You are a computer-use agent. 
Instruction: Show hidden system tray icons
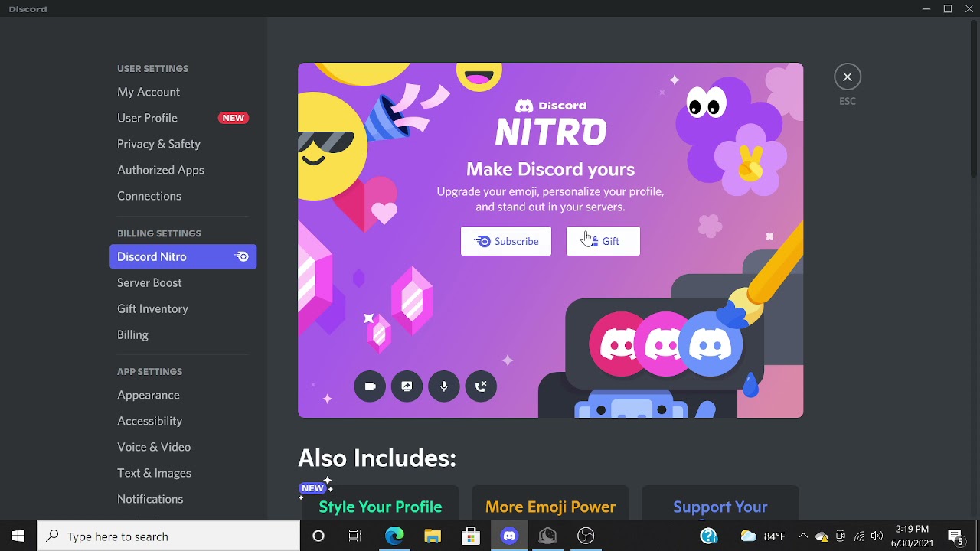click(803, 536)
